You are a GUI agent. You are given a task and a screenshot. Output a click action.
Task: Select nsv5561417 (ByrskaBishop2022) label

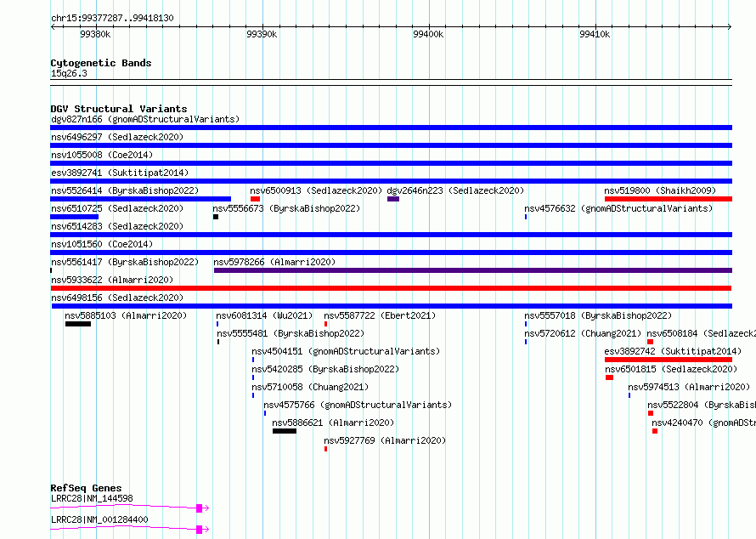[x=125, y=262]
